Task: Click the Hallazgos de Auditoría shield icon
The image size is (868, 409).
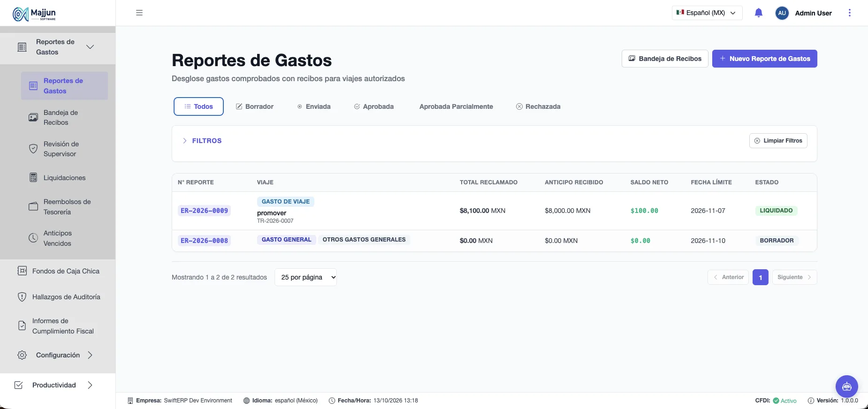Action: (22, 297)
